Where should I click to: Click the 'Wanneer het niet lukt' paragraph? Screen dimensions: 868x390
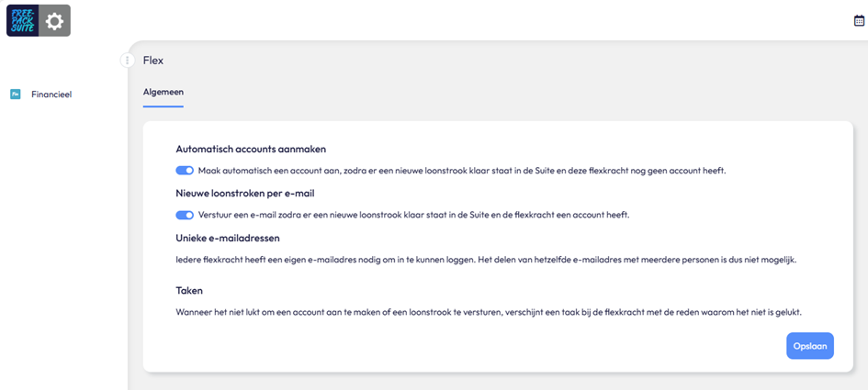tap(489, 312)
